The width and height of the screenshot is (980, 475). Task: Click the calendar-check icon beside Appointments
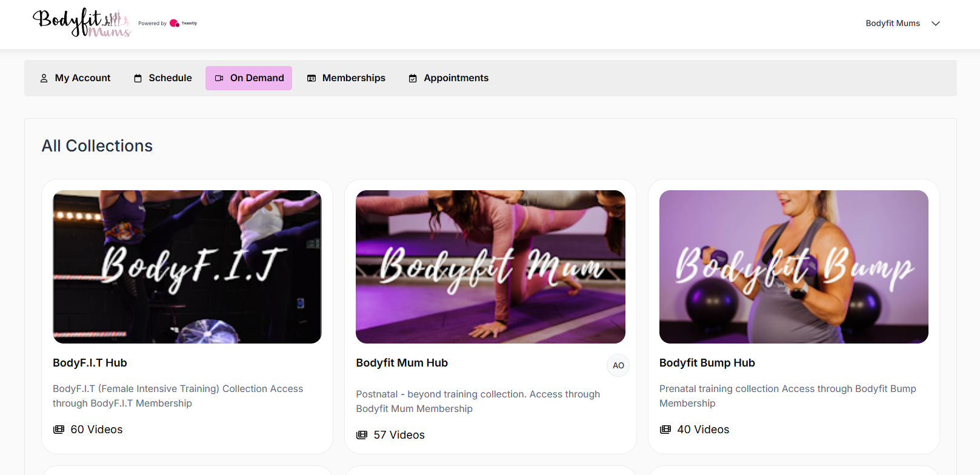(x=413, y=78)
